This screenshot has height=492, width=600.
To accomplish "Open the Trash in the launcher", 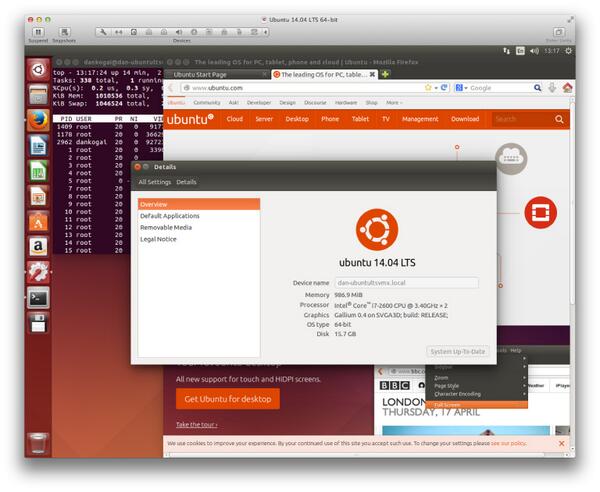I will coord(38,443).
